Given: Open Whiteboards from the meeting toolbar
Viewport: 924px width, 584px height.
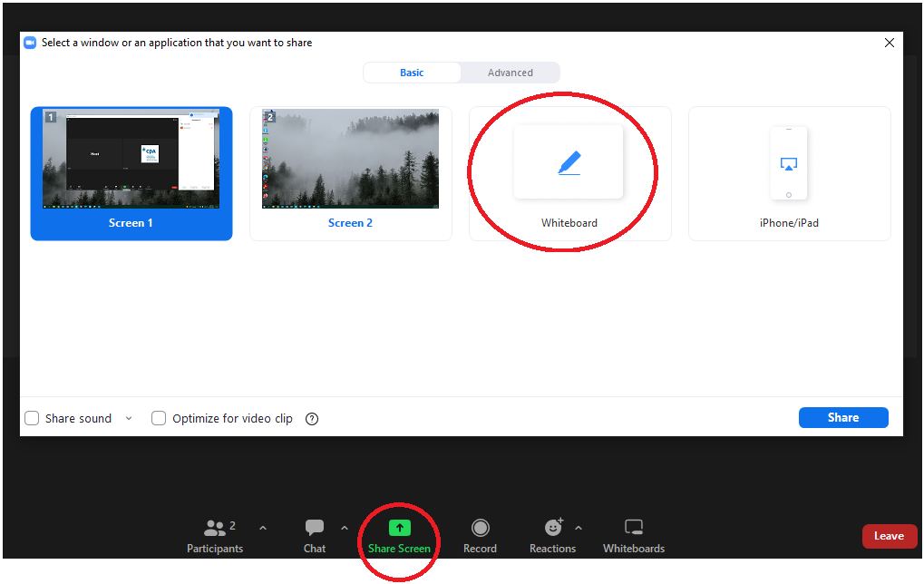Looking at the screenshot, I should (x=634, y=528).
